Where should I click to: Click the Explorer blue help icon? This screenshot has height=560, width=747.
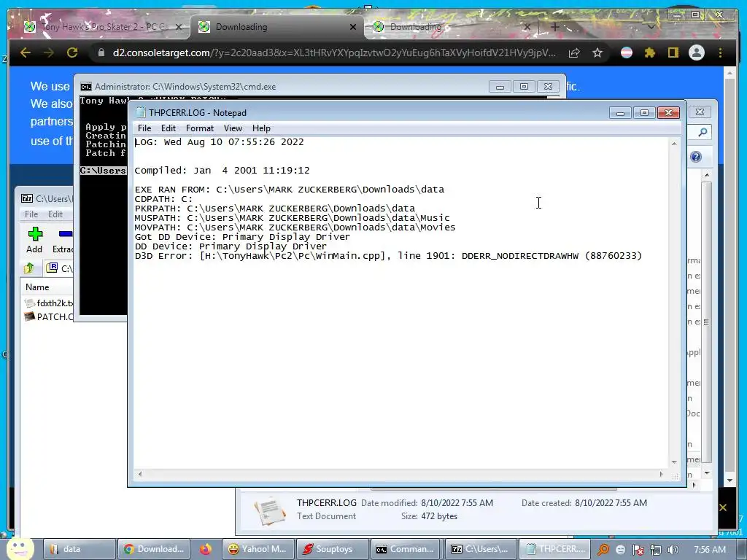click(x=696, y=157)
